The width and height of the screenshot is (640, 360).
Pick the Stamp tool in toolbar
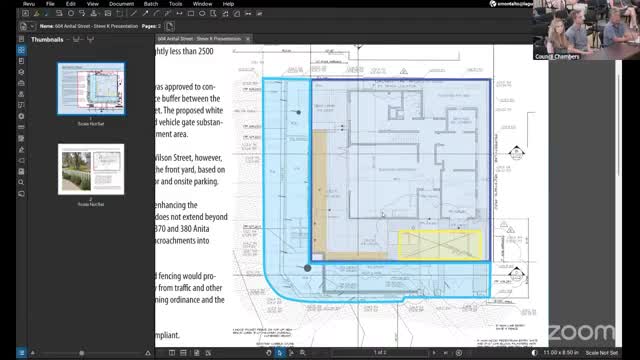click(x=94, y=13)
